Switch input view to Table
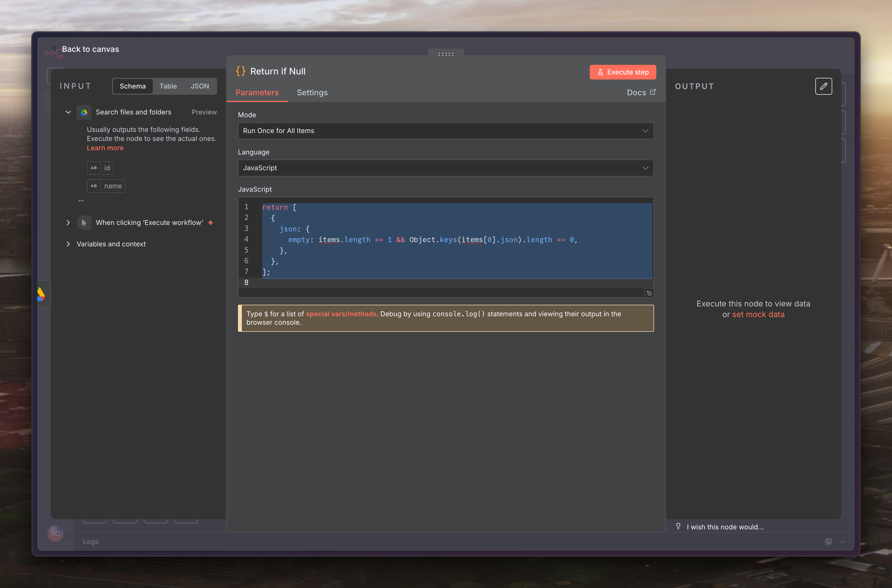The image size is (892, 588). pyautogui.click(x=168, y=86)
